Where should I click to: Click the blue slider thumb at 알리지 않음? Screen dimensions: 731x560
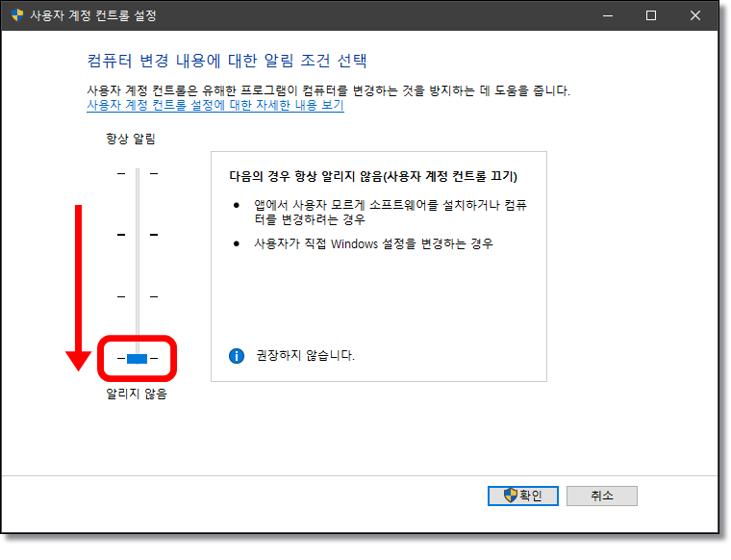137,359
